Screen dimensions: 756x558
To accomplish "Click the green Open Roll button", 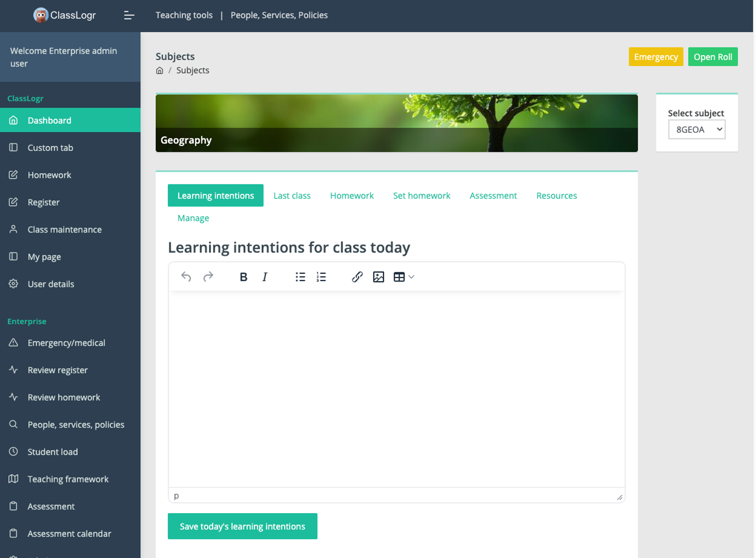I will tap(713, 57).
